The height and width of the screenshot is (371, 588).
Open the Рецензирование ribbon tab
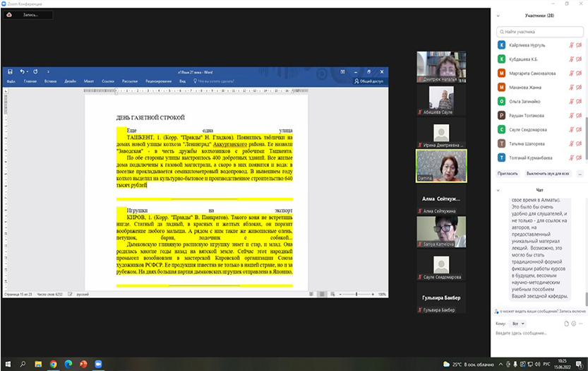click(x=158, y=81)
